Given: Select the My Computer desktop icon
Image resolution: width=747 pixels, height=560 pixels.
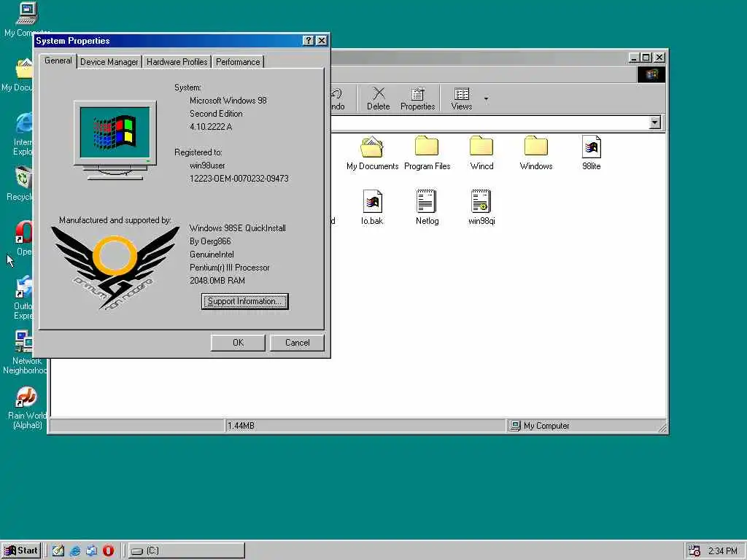Looking at the screenshot, I should pos(27,19).
